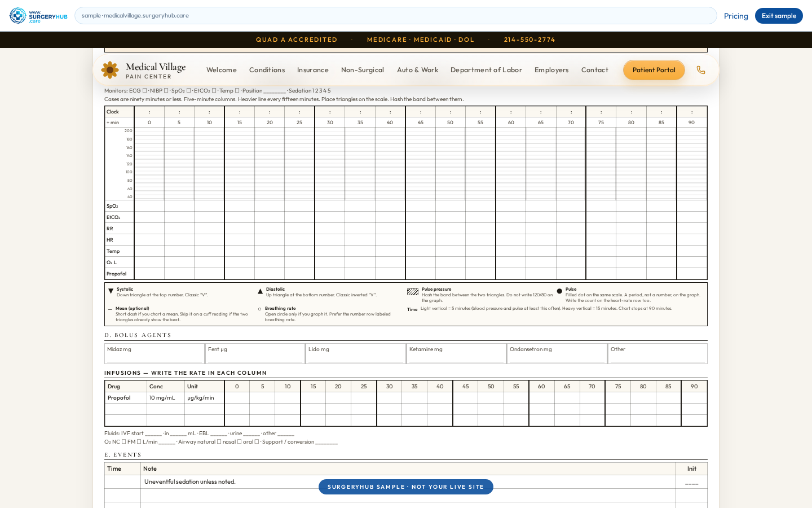Screen dimensions: 812x508
Task: Click the 'MEDICARE · MEDICAID · DOL' banner text
Action: (421, 40)
